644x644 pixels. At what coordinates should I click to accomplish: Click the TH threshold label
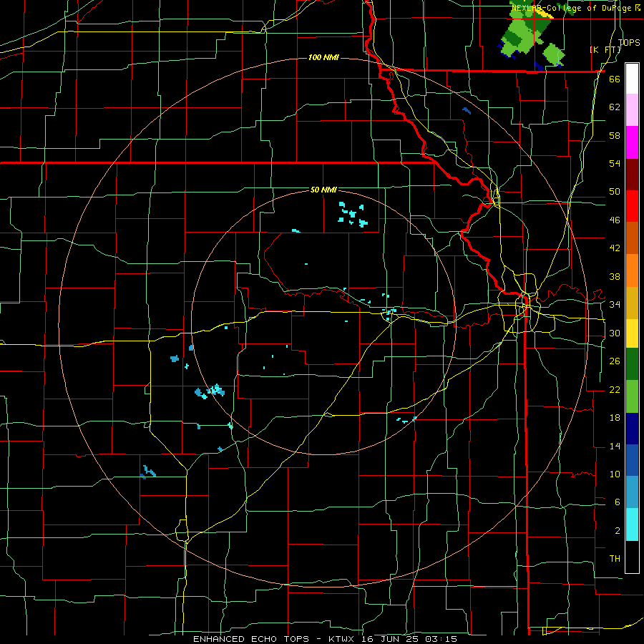(x=615, y=558)
